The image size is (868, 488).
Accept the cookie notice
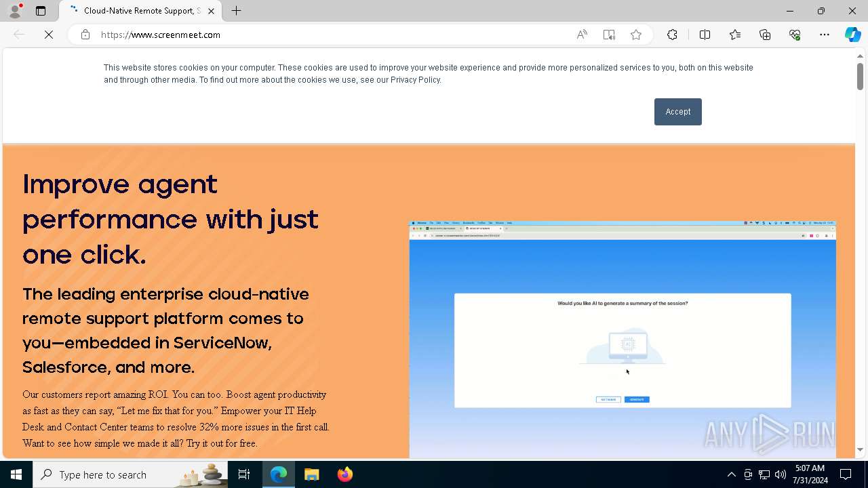677,112
